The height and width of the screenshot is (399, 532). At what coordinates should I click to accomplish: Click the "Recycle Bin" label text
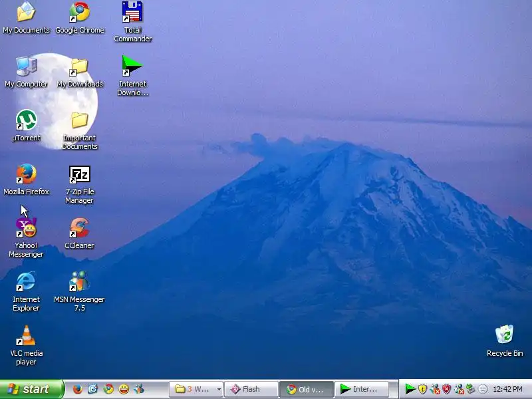pos(505,353)
